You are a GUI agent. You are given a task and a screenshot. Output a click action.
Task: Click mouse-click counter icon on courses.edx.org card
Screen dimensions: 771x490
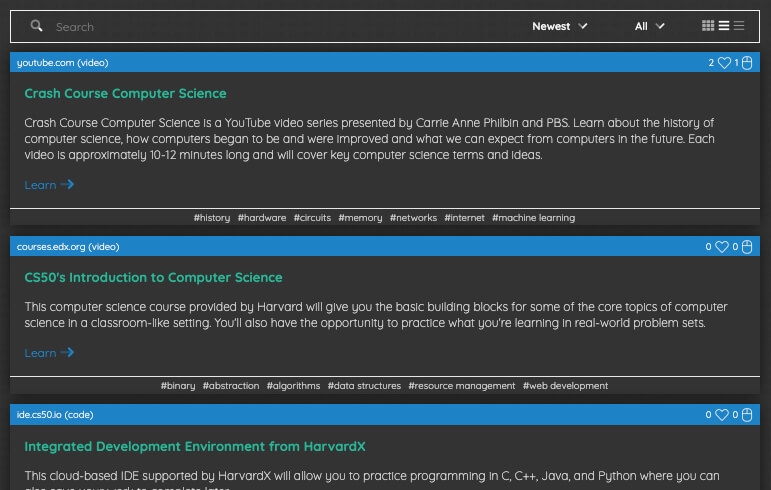pyautogui.click(x=747, y=247)
